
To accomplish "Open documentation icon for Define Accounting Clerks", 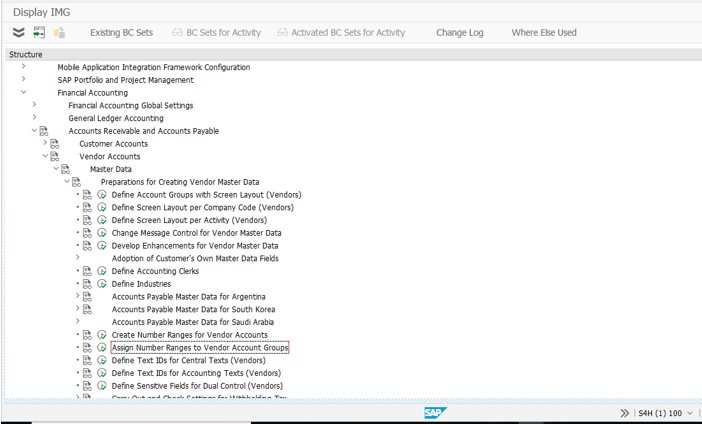I will (87, 271).
